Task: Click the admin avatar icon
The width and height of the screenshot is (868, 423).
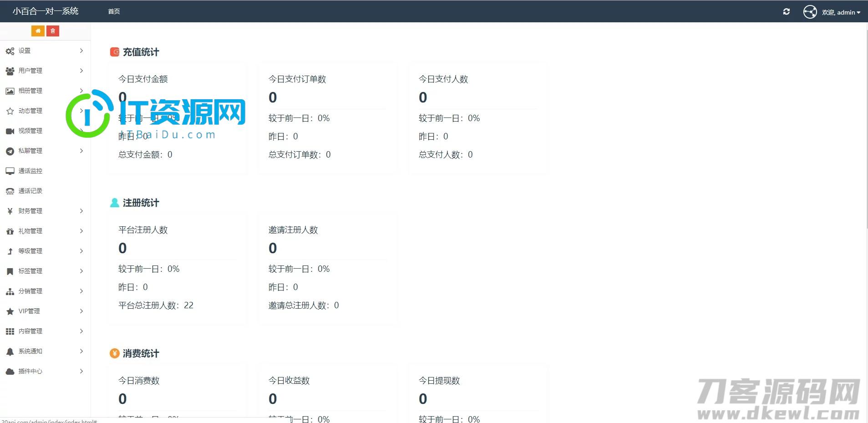Action: coord(810,12)
